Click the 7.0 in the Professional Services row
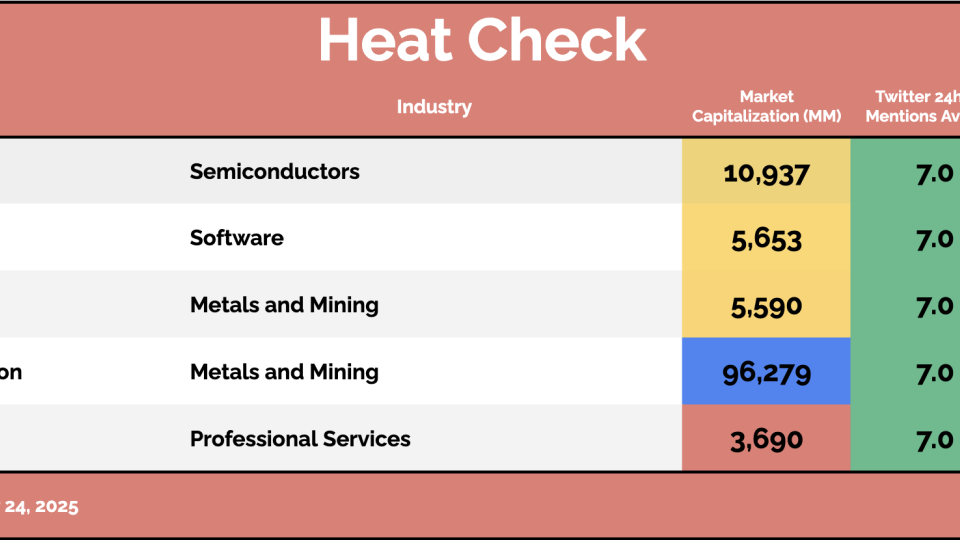Image resolution: width=960 pixels, height=540 pixels. [x=933, y=440]
